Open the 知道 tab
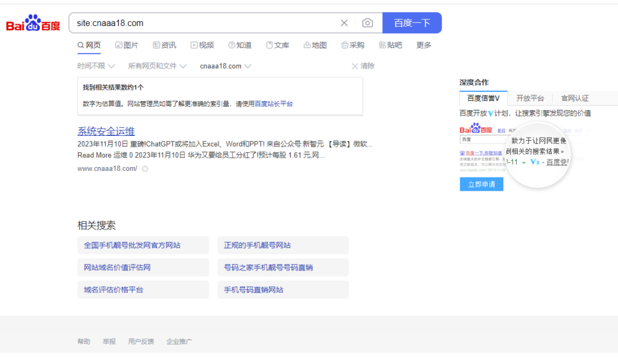Image resolution: width=618 pixels, height=364 pixels. (240, 45)
